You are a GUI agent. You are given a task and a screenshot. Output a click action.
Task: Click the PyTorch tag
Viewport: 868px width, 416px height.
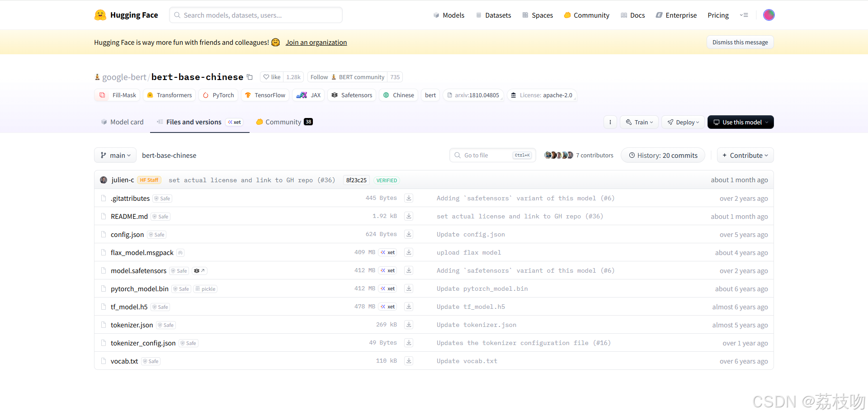coord(218,95)
